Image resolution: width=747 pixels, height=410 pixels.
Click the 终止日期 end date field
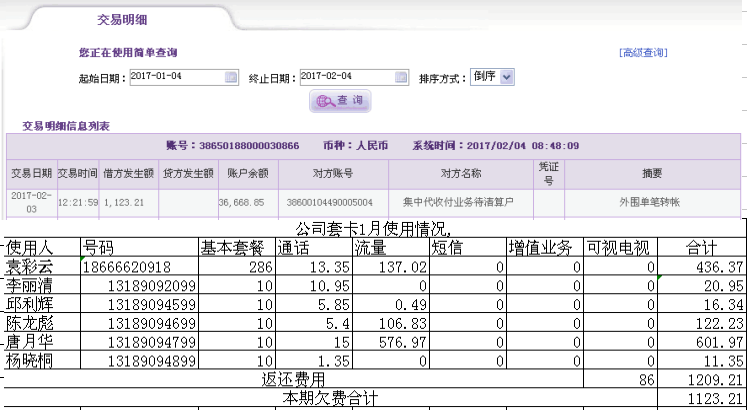pyautogui.click(x=346, y=77)
